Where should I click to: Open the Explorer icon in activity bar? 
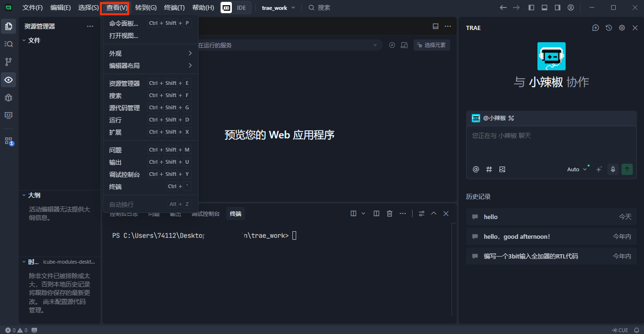click(x=8, y=26)
